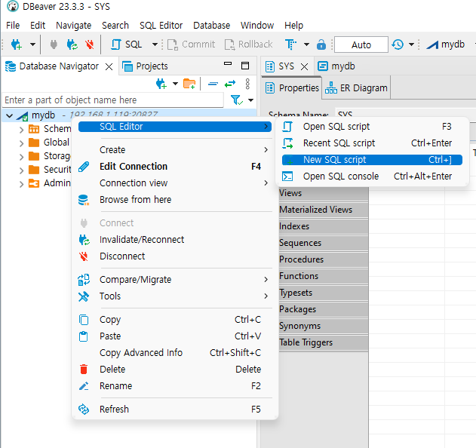Image resolution: width=476 pixels, height=448 pixels.
Task: Click the Invalidate/Reconnect toolbar icon
Action: pos(72,44)
